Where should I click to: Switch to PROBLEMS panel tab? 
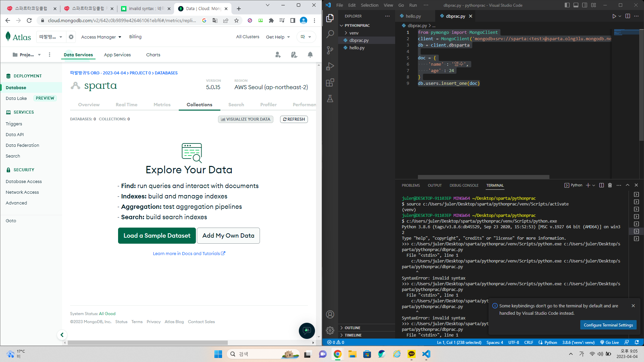[411, 185]
